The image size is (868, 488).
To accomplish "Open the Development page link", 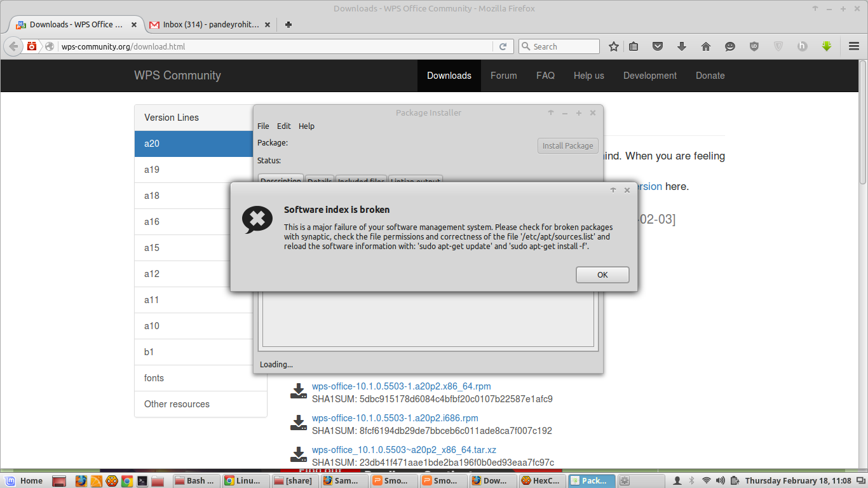I will tap(650, 76).
